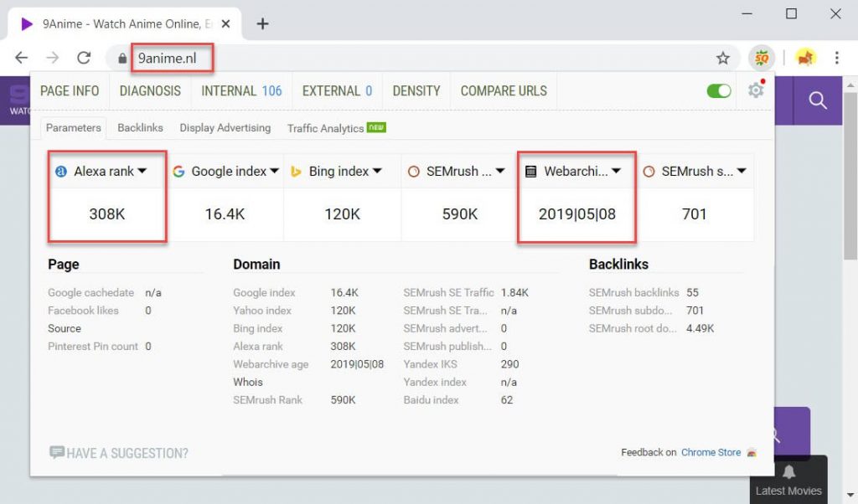The image size is (858, 504).
Task: Click the Webarchive 2019|05|08 value box
Action: pyautogui.click(x=577, y=214)
